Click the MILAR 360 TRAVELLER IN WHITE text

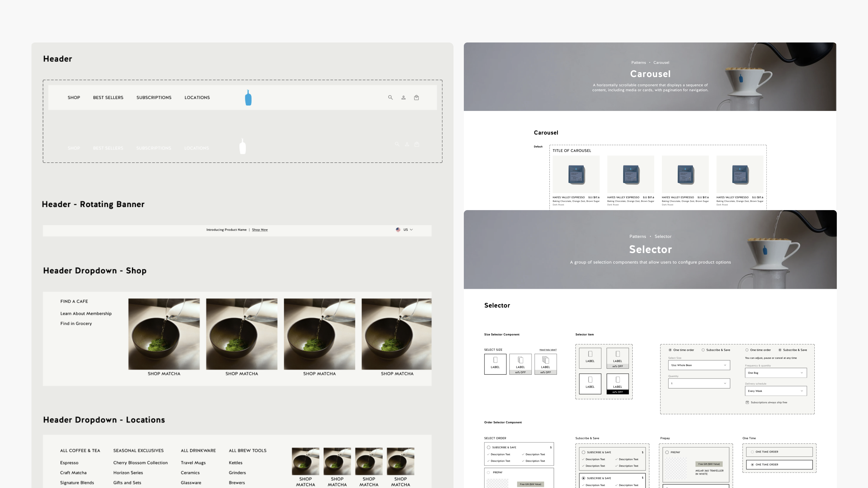click(709, 472)
